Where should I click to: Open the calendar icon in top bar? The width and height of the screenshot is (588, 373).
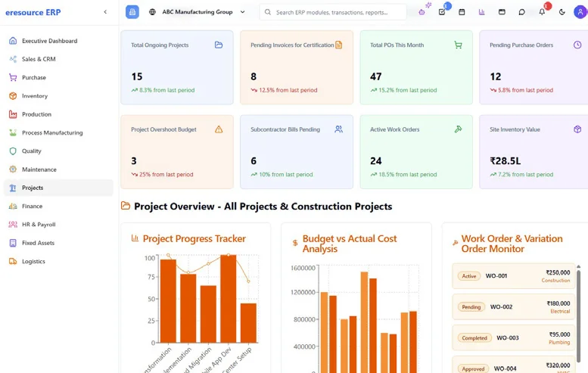point(462,12)
